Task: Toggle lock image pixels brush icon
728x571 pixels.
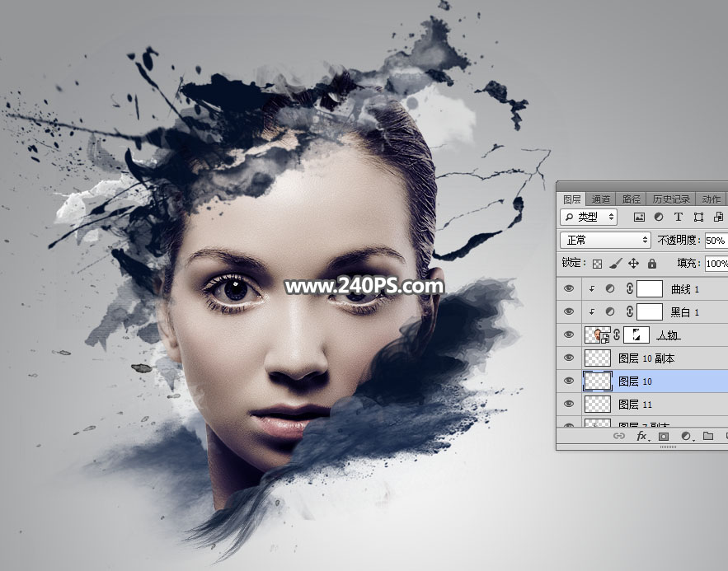Action: [616, 264]
